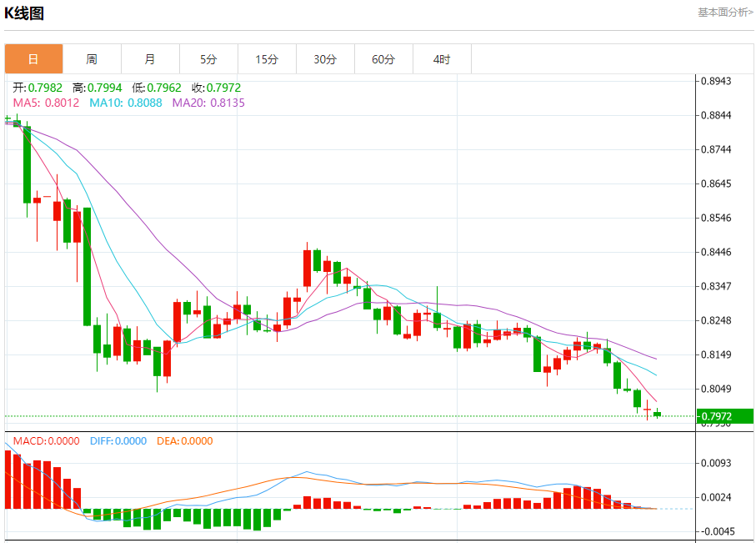Open the 5分 timeframe tab
The height and width of the screenshot is (543, 756).
click(x=208, y=59)
